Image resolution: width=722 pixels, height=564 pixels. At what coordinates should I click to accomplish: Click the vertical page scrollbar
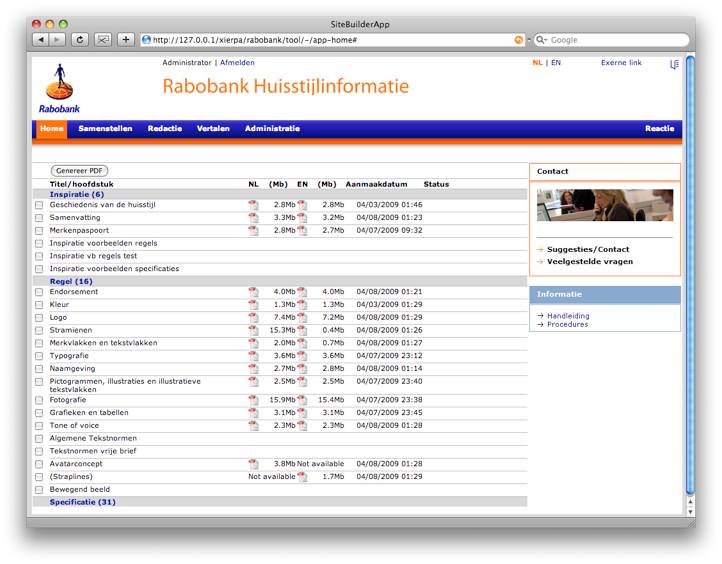tap(690, 275)
